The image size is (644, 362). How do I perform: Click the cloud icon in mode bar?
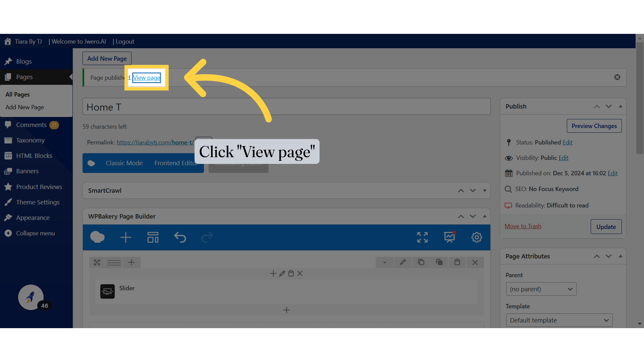[91, 163]
